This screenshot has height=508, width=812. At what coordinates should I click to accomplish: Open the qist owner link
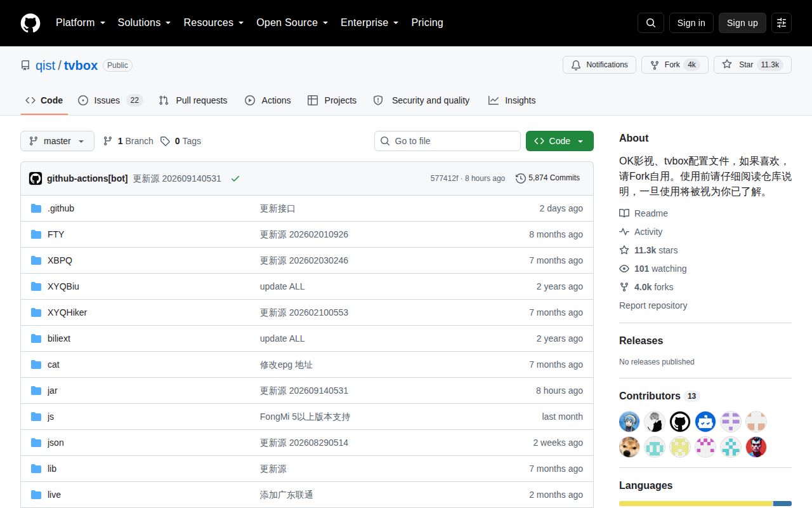pyautogui.click(x=46, y=65)
